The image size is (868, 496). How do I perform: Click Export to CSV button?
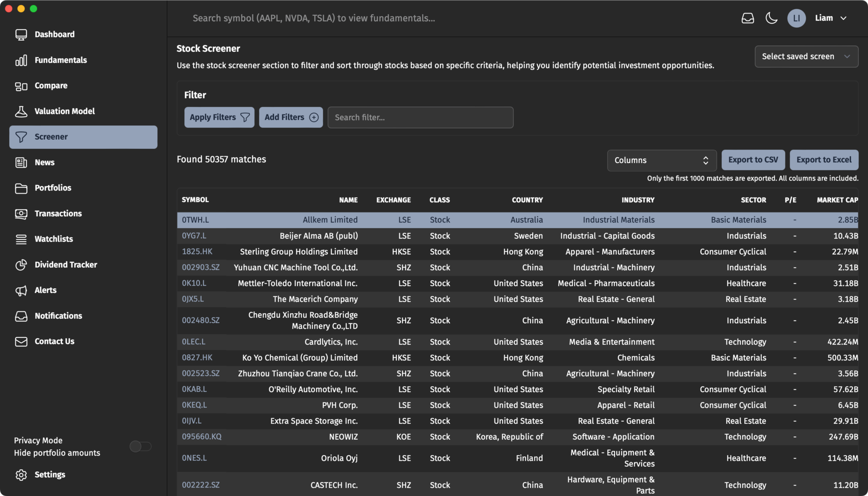click(x=753, y=160)
